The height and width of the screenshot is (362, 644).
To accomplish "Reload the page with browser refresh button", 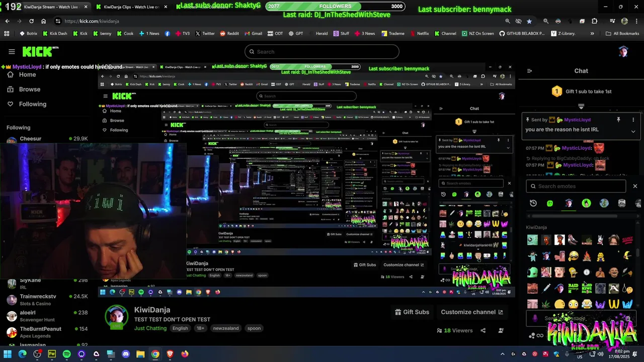I will coord(31,21).
